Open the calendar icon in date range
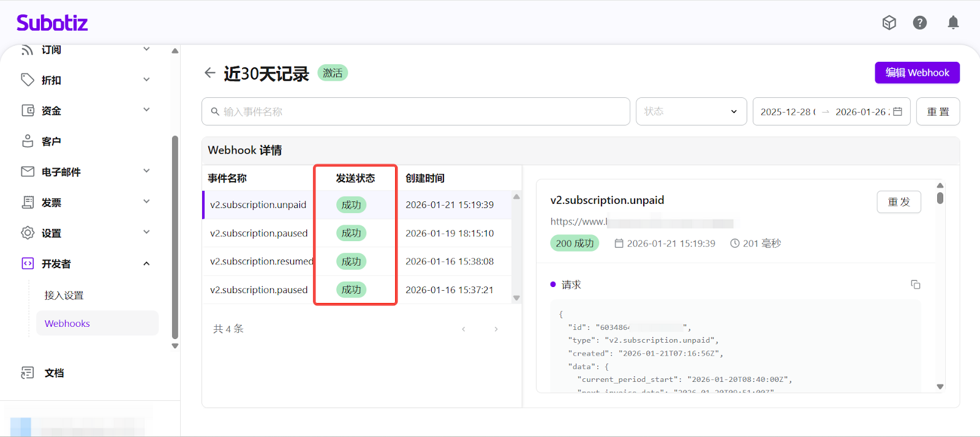The image size is (980, 437). click(897, 111)
